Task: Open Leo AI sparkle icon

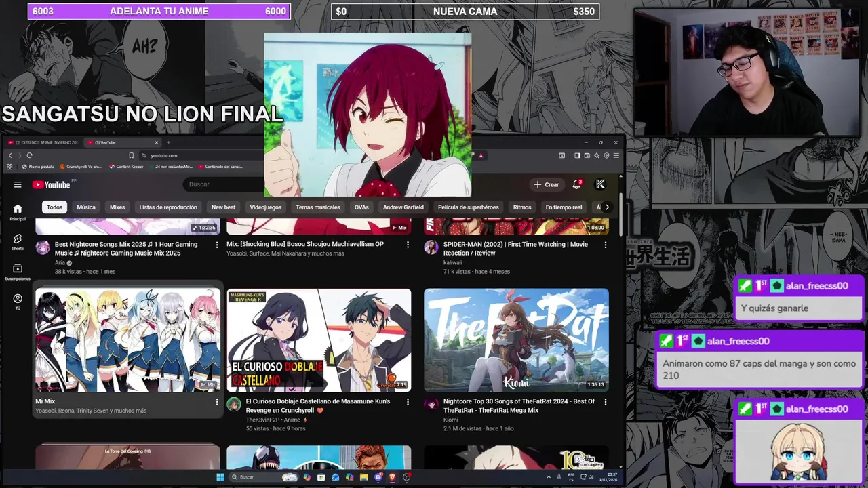Action: click(x=597, y=155)
